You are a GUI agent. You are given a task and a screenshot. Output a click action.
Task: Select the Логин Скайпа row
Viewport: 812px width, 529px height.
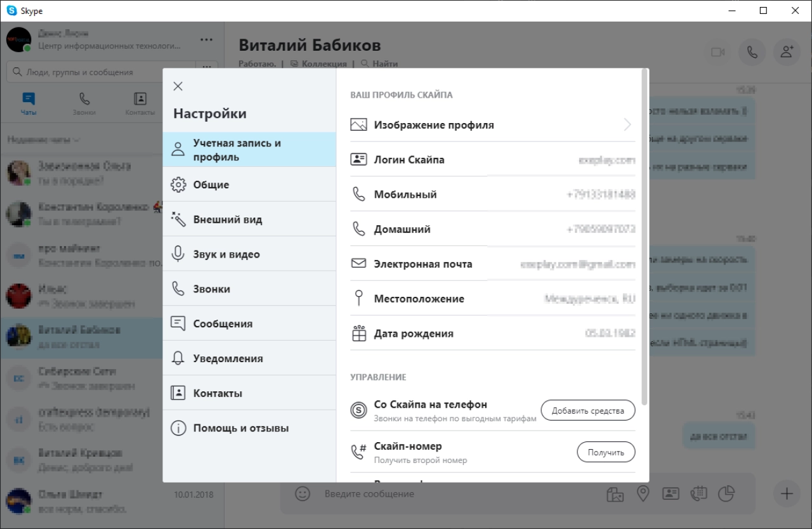492,160
